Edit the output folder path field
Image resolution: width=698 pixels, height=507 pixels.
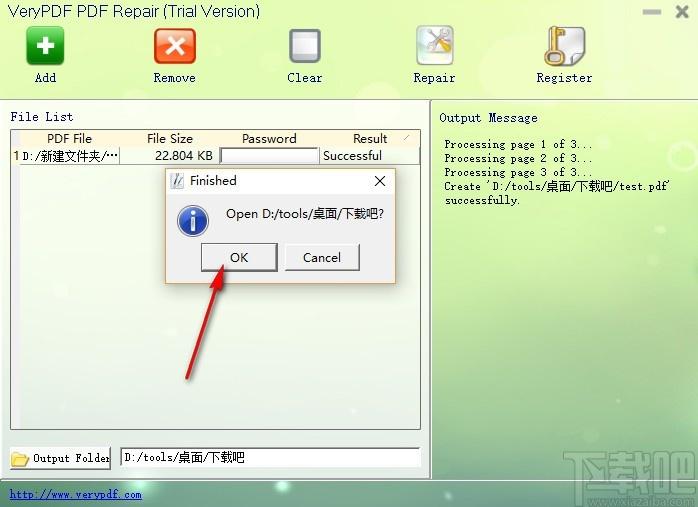[x=270, y=458]
